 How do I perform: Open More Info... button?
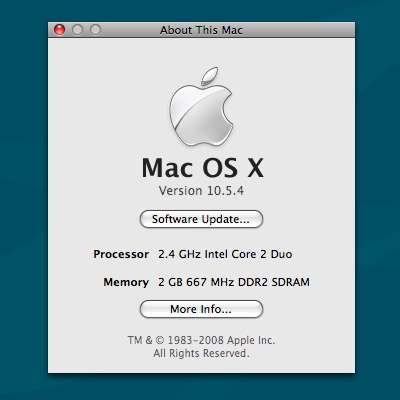201,309
